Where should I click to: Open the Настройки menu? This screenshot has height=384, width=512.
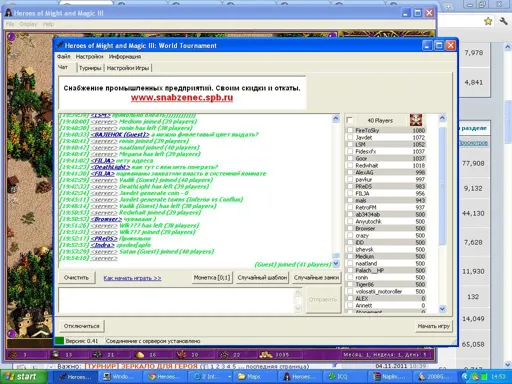click(89, 56)
